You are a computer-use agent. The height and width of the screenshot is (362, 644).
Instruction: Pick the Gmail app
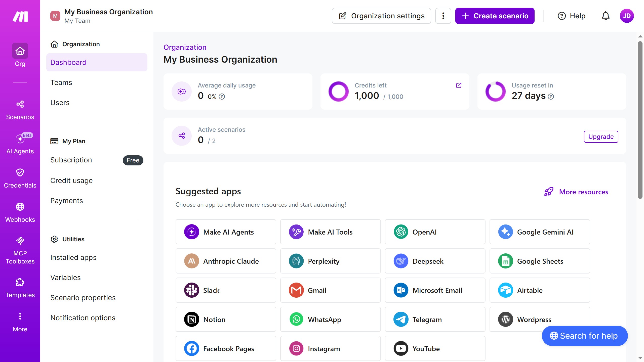tap(331, 290)
